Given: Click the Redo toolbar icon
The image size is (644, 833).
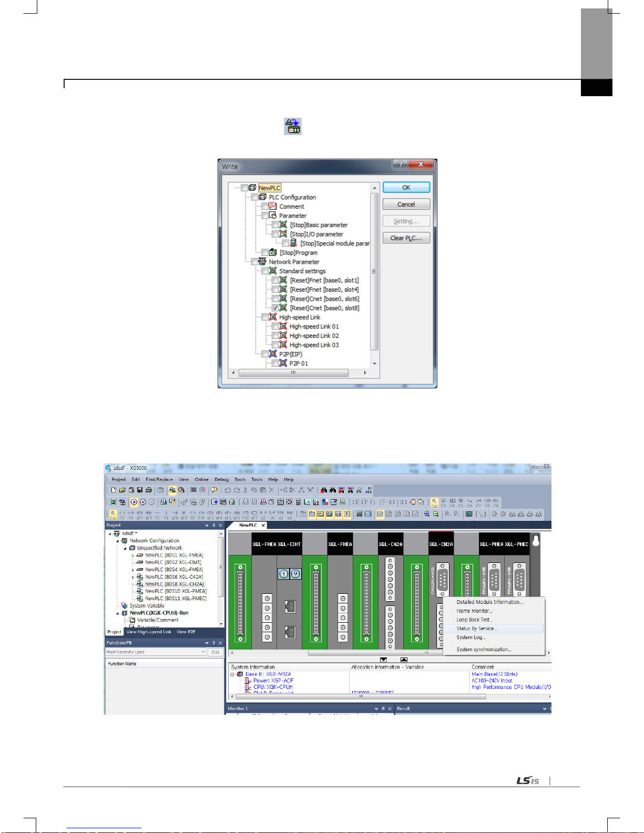Looking at the screenshot, I should tap(237, 490).
